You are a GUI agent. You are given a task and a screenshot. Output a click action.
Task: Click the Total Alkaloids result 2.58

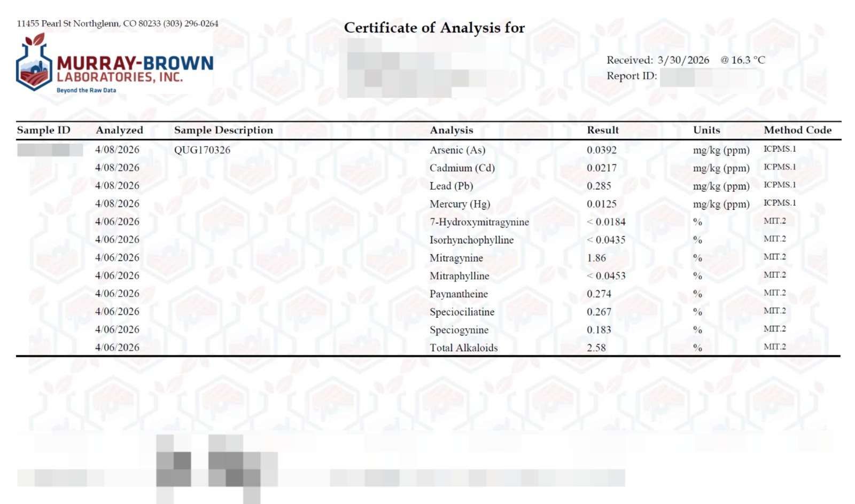596,348
